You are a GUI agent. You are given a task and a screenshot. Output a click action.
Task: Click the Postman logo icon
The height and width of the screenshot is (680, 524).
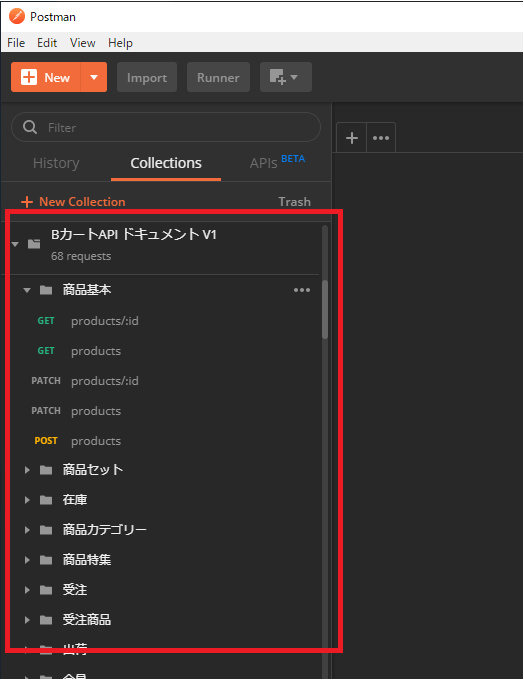[17, 16]
